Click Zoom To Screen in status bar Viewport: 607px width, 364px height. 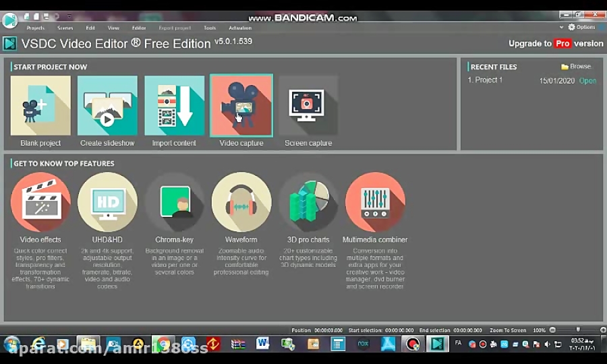(x=507, y=330)
